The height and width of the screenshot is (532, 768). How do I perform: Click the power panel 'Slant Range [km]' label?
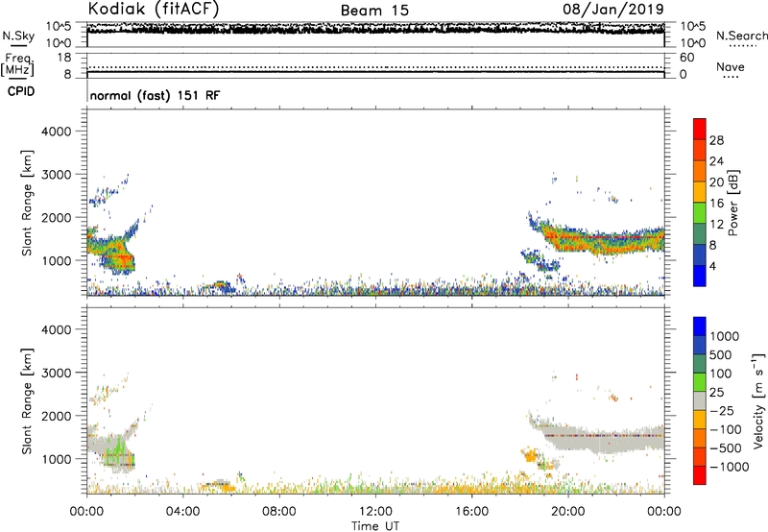[x=27, y=203]
